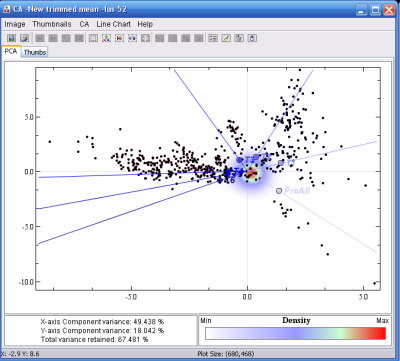Click the dashed rectangle selection toolbar icon

pos(93,38)
